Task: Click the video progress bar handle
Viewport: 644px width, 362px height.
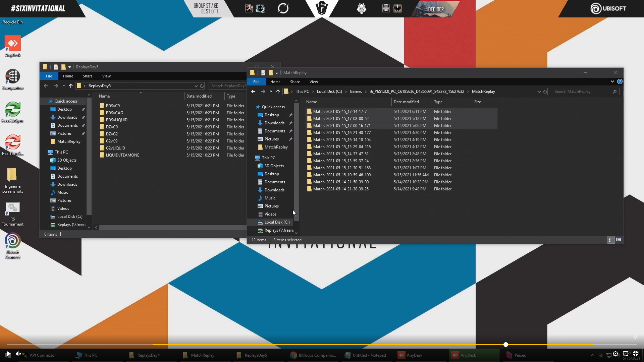Action: point(506,345)
